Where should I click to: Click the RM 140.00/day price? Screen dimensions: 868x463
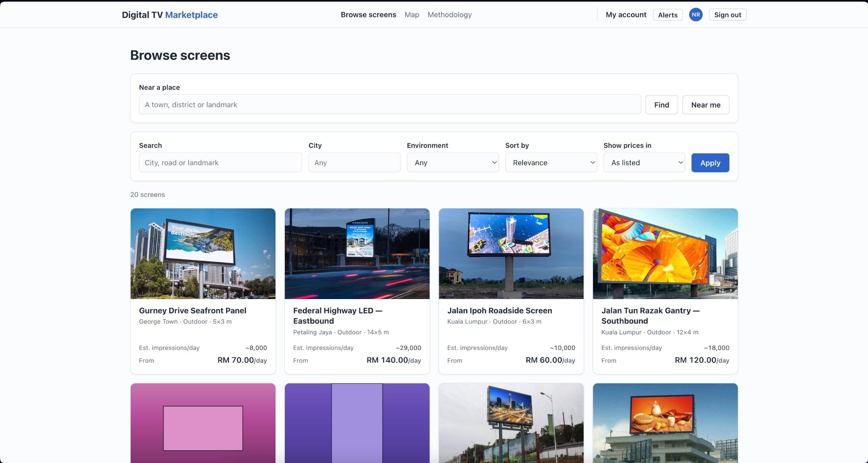coord(394,360)
